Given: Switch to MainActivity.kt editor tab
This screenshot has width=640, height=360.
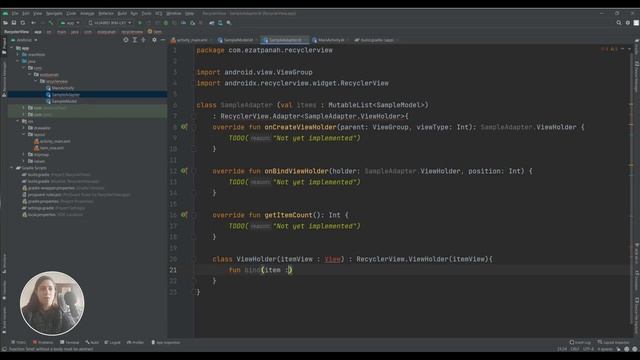Looking at the screenshot, I should (x=331, y=40).
